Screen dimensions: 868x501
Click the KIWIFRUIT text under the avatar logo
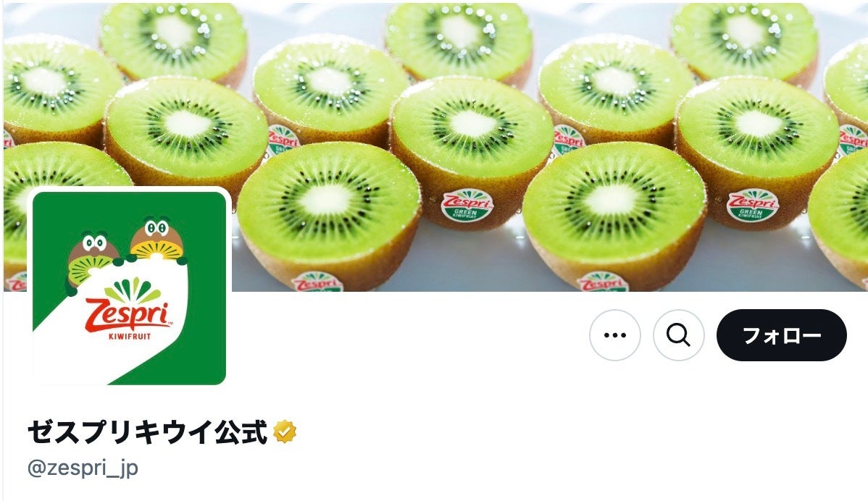coord(130,336)
